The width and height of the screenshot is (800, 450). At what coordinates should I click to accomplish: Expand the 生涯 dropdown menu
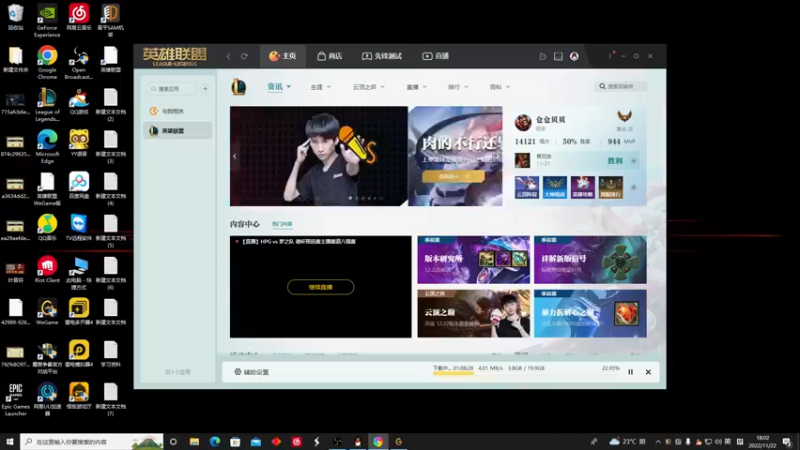pos(320,87)
